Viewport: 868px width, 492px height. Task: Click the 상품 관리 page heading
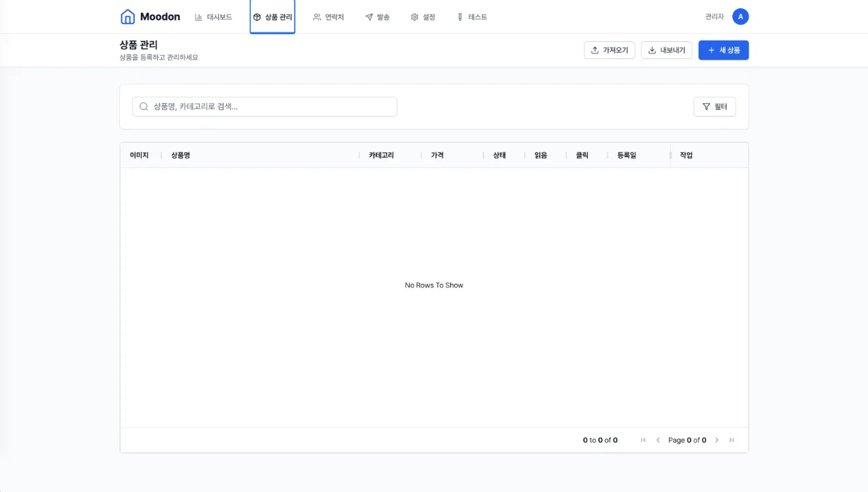tap(138, 45)
